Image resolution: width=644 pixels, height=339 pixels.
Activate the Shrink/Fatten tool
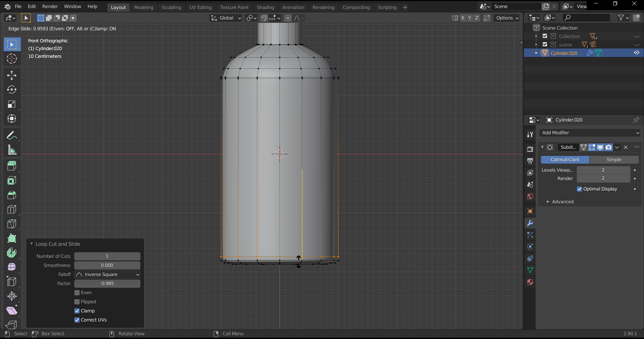pos(12,296)
